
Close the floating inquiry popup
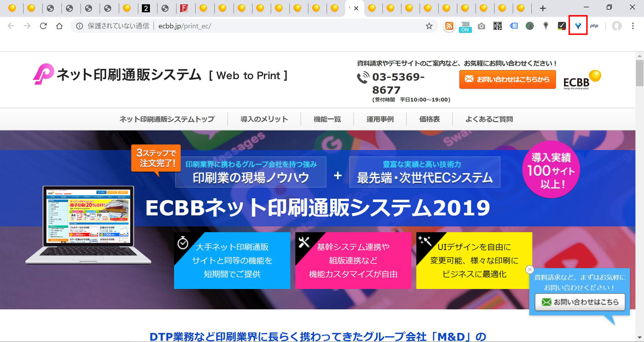(x=530, y=270)
